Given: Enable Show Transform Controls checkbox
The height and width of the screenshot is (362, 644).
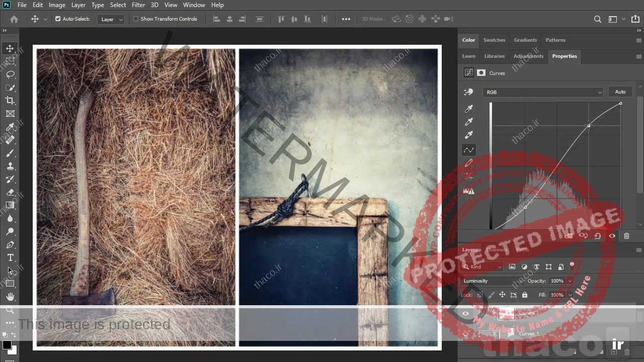Looking at the screenshot, I should (x=136, y=19).
